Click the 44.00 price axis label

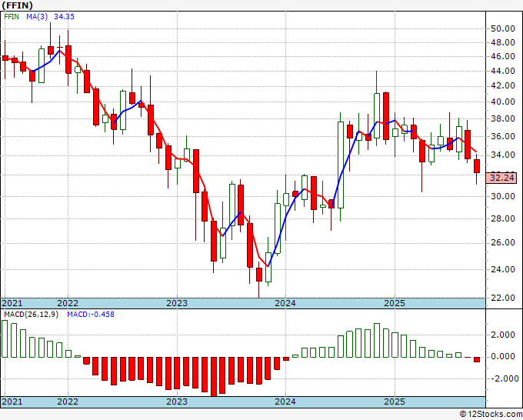(503, 71)
